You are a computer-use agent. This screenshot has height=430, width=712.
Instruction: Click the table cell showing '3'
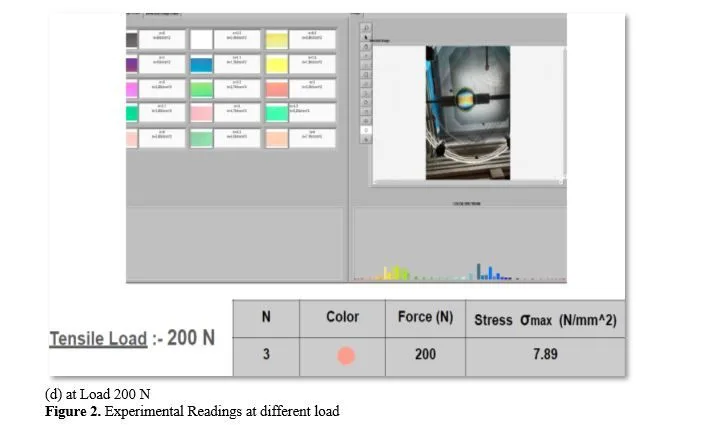[x=266, y=354]
